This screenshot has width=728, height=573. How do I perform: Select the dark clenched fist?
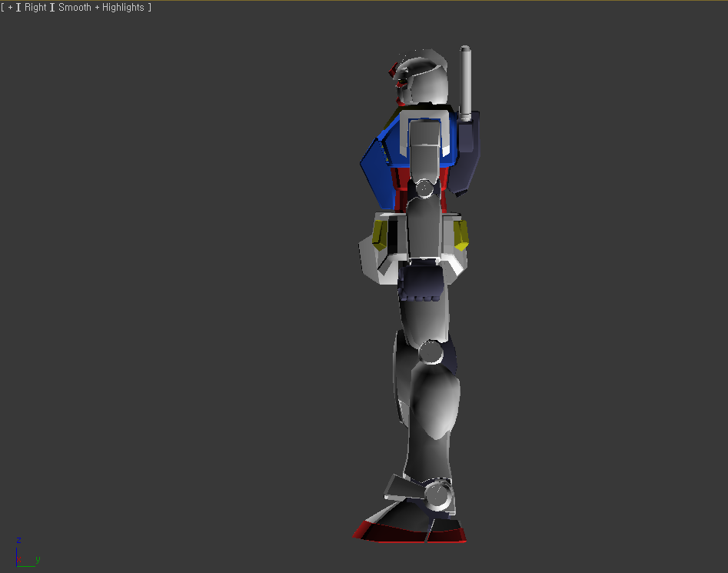[x=421, y=282]
